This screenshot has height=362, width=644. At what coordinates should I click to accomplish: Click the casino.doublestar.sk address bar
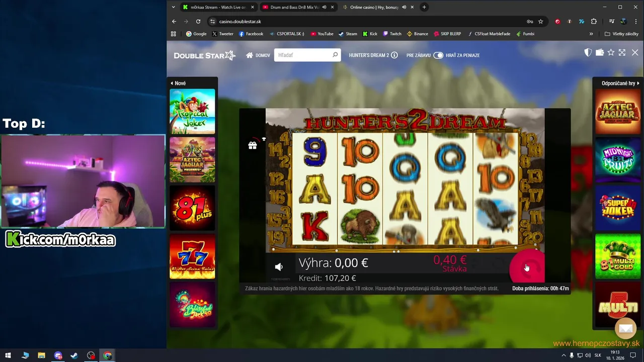(367, 22)
